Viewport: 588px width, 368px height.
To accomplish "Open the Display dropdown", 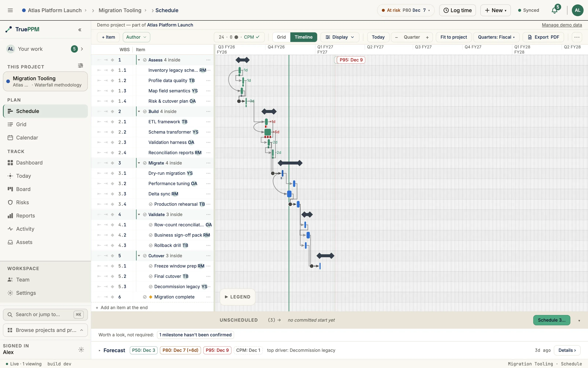I will (340, 37).
